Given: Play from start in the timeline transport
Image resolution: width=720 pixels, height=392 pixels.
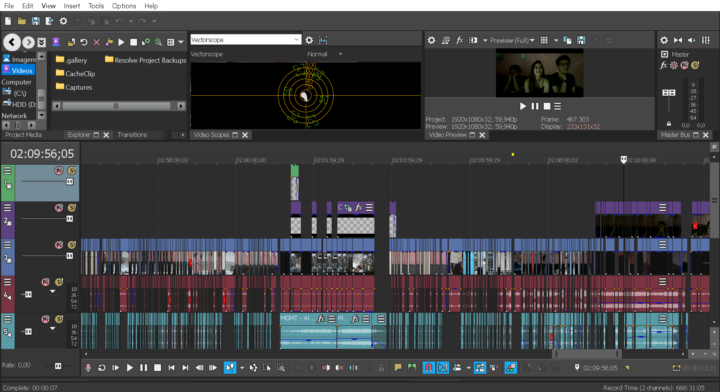Looking at the screenshot, I should (116, 368).
